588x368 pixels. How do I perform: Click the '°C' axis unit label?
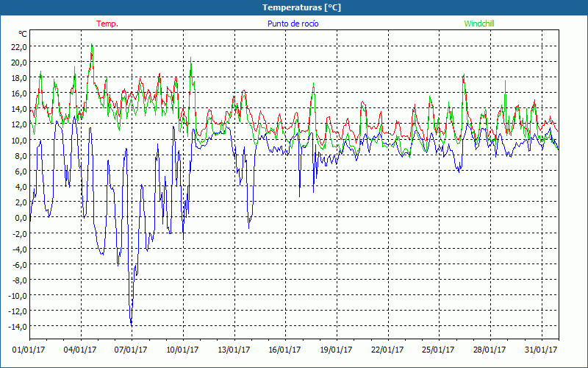(23, 34)
